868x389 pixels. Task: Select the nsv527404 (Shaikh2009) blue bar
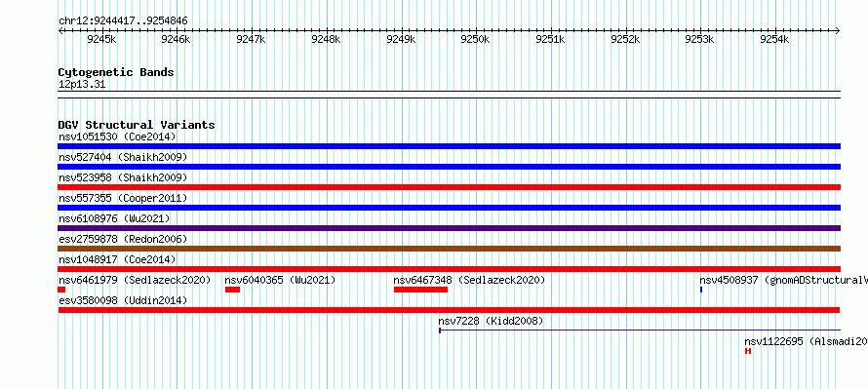(449, 167)
